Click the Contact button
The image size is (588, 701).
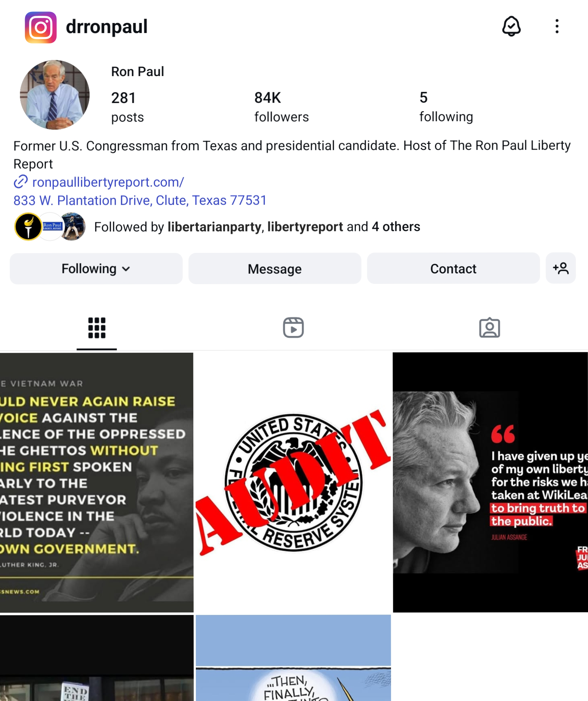click(453, 269)
